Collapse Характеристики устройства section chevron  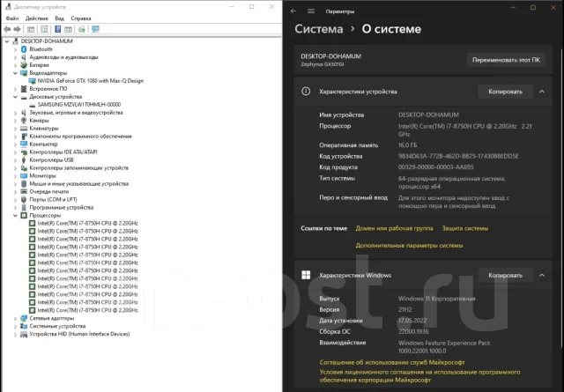(542, 92)
